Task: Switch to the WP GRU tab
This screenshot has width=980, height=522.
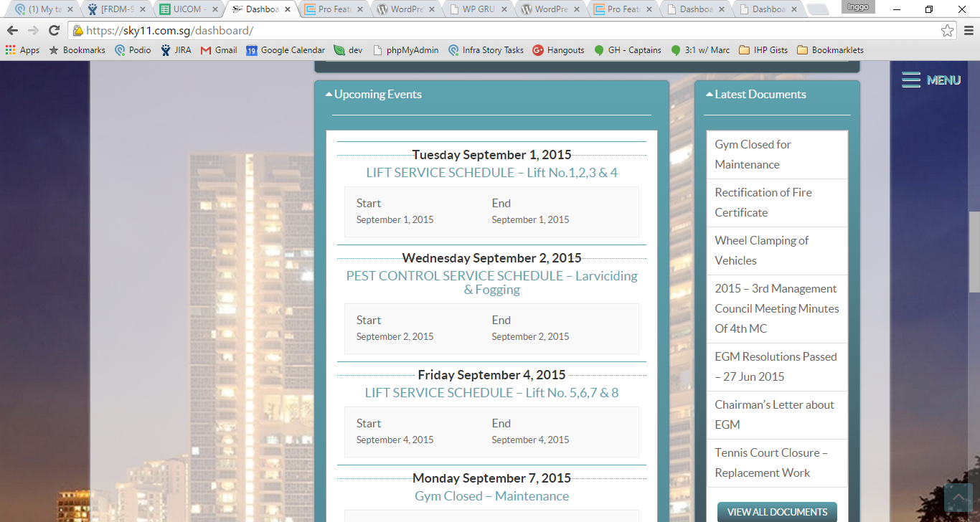Action: [479, 10]
